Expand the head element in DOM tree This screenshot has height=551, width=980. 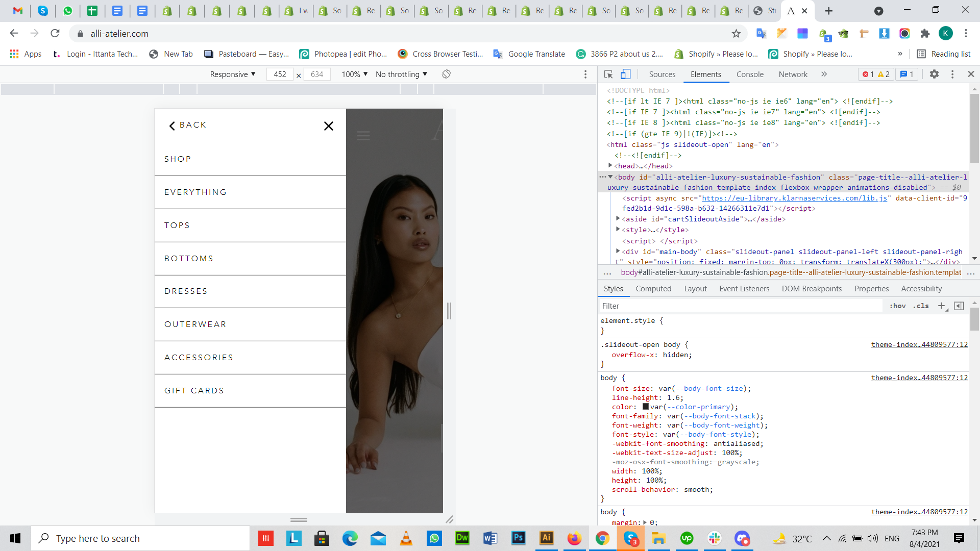[610, 166]
